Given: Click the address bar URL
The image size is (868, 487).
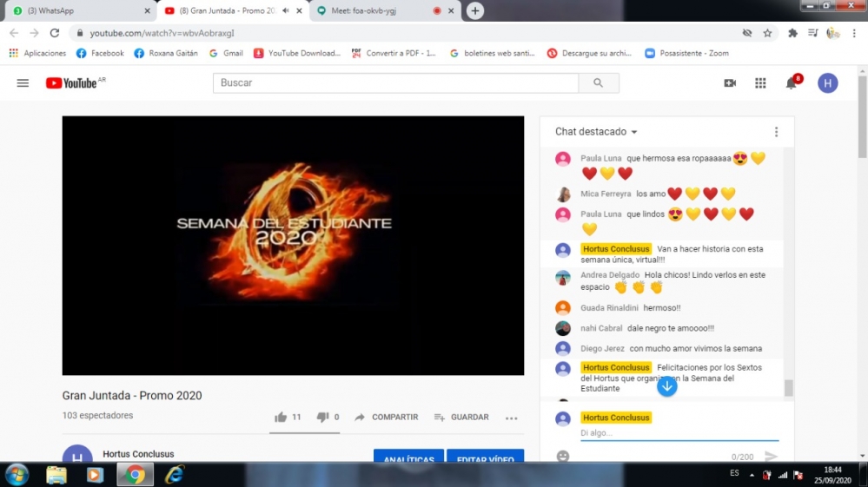Looking at the screenshot, I should [162, 33].
